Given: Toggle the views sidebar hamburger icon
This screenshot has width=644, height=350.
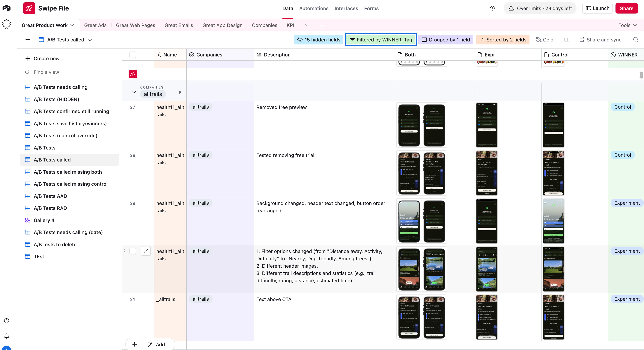Looking at the screenshot, I should click(x=28, y=40).
